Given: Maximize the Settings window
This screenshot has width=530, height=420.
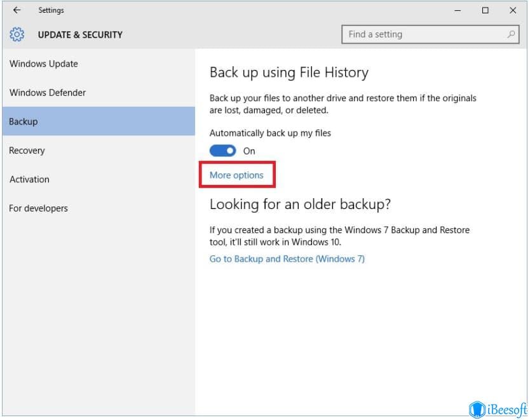Looking at the screenshot, I should 485,10.
